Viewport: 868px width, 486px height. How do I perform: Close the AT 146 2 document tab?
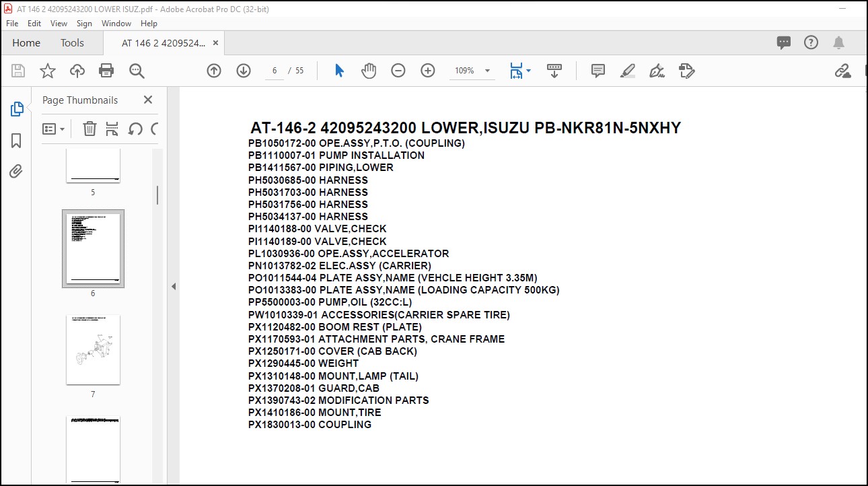(215, 42)
